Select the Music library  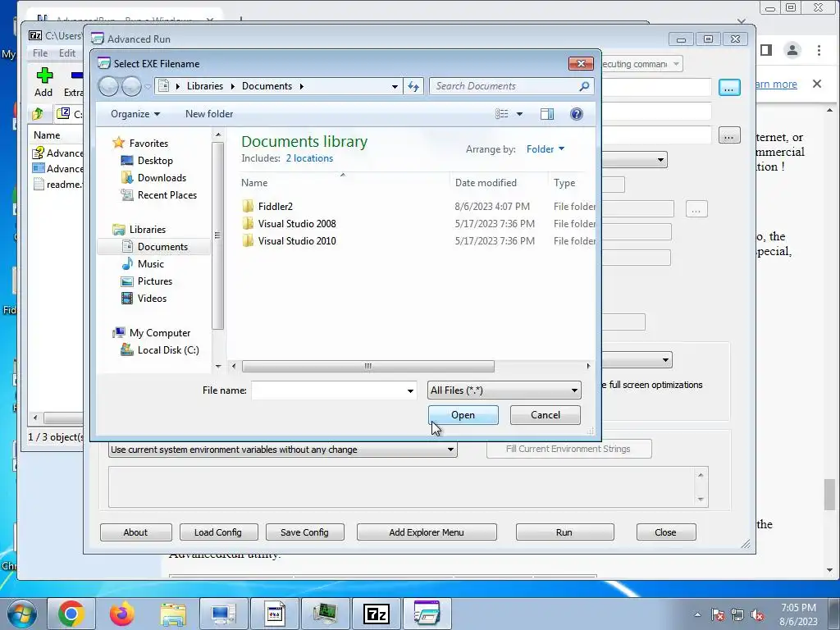click(151, 263)
